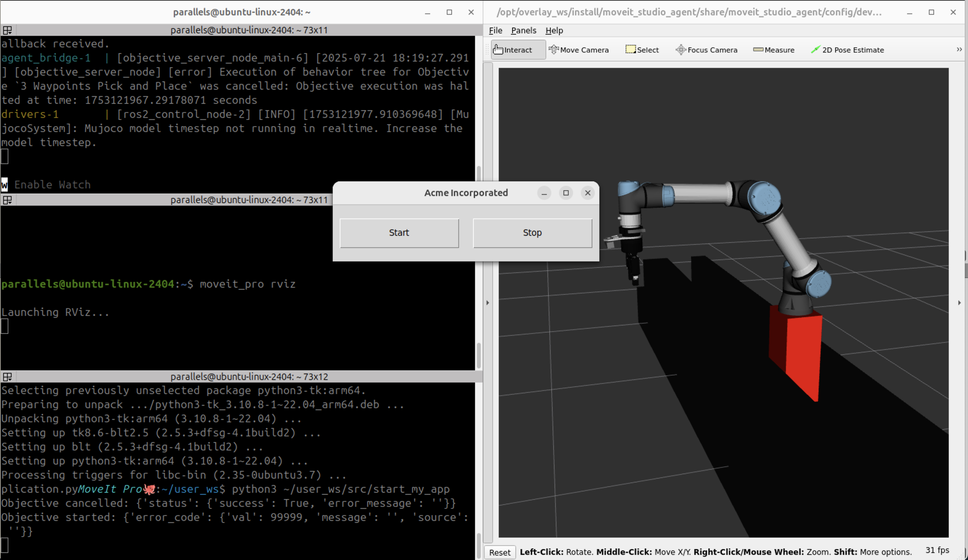968x560 pixels.
Task: Open the top terminal pane split-layout icon
Action: [x=7, y=30]
